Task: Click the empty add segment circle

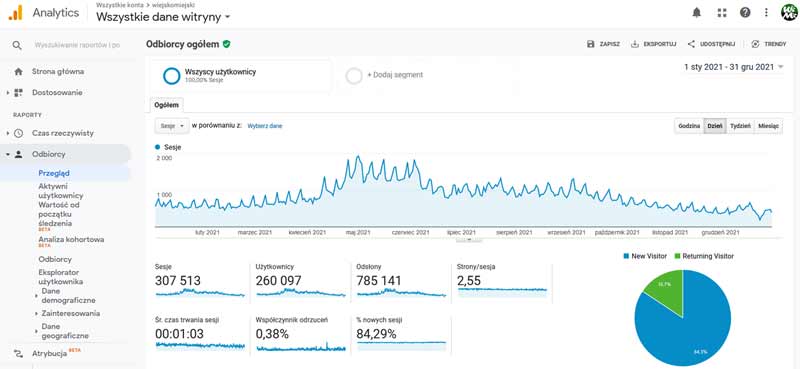Action: coord(354,76)
